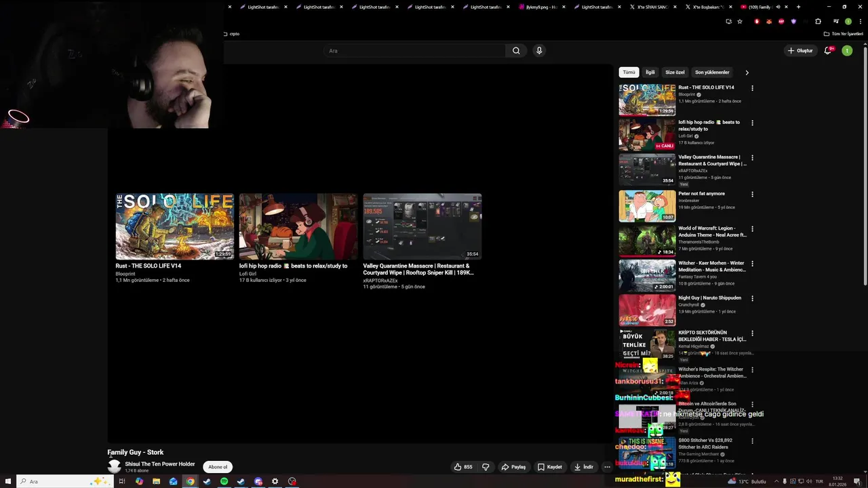Viewport: 868px width, 488px height.
Task: Click the Paylaş share button
Action: [x=513, y=467]
